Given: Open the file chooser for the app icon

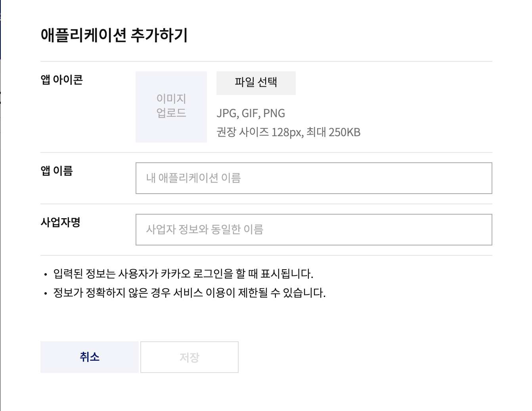Looking at the screenshot, I should (256, 83).
